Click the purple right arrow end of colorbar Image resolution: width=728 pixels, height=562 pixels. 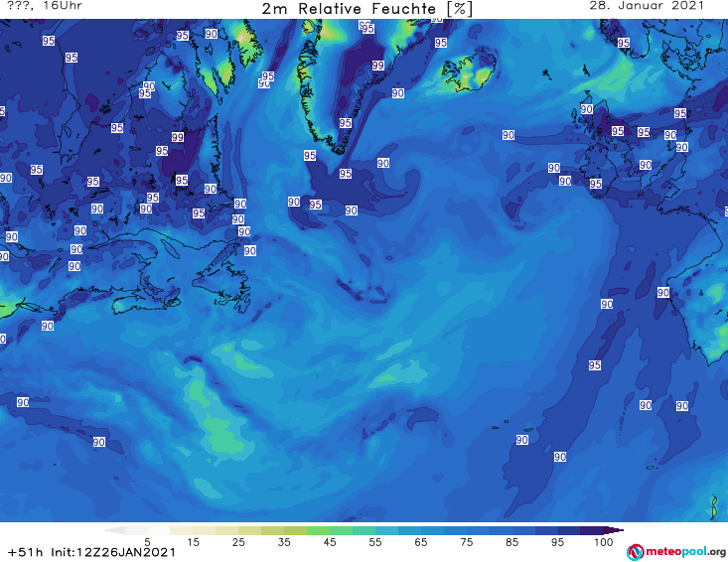click(x=614, y=530)
